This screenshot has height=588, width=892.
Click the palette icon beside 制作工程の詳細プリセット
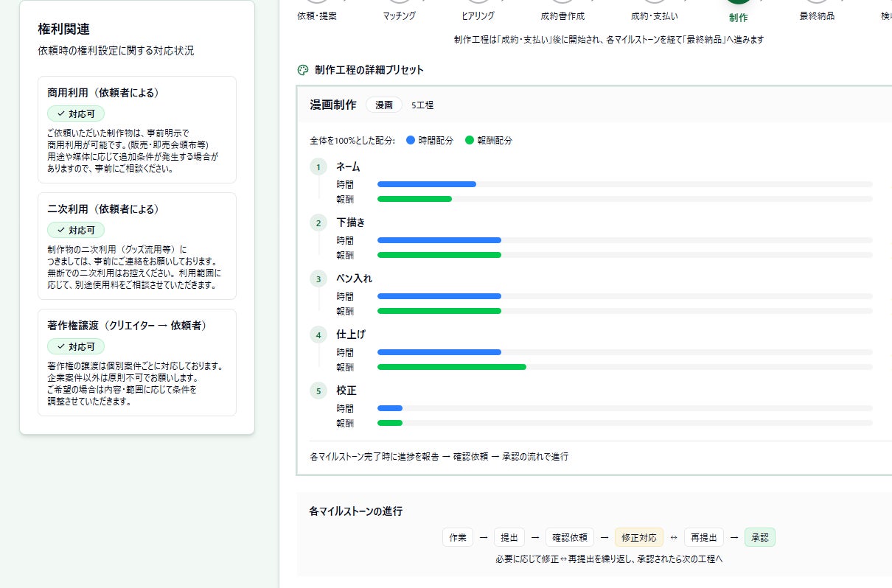point(302,70)
